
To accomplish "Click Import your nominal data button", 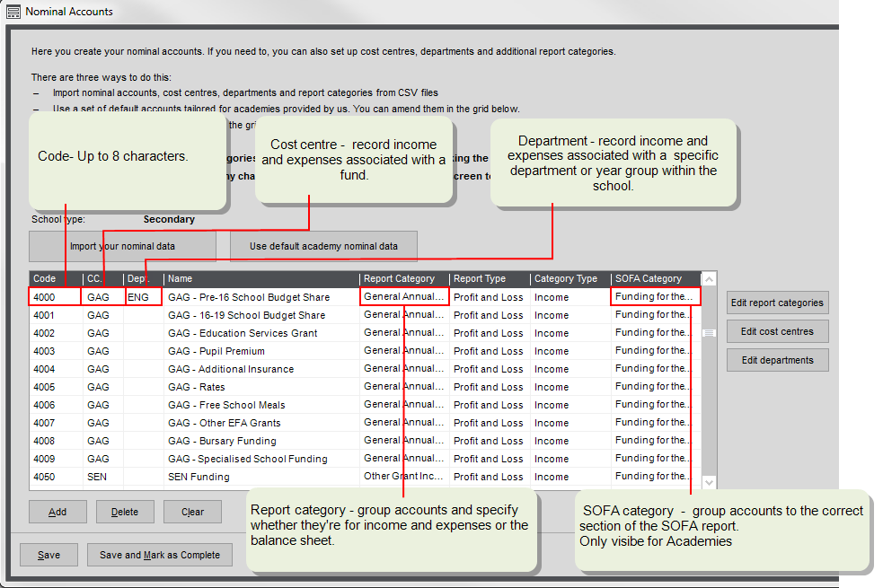I will 122,247.
